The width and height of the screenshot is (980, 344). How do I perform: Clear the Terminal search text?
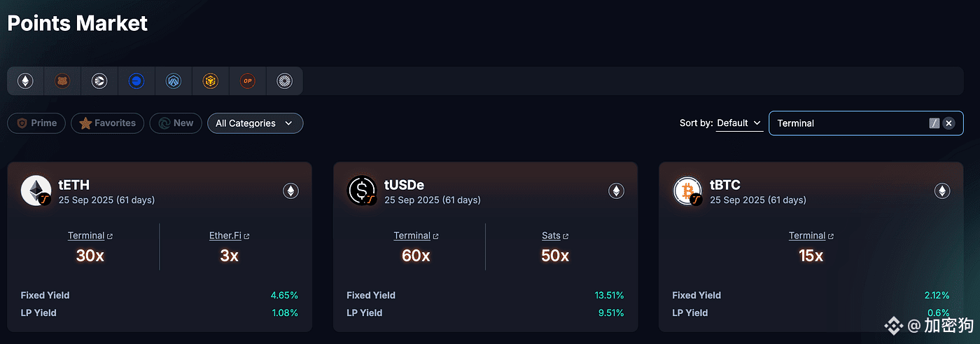coord(948,123)
